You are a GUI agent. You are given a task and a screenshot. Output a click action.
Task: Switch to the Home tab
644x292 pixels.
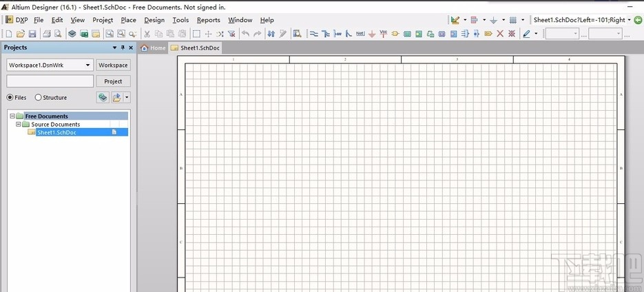(154, 48)
